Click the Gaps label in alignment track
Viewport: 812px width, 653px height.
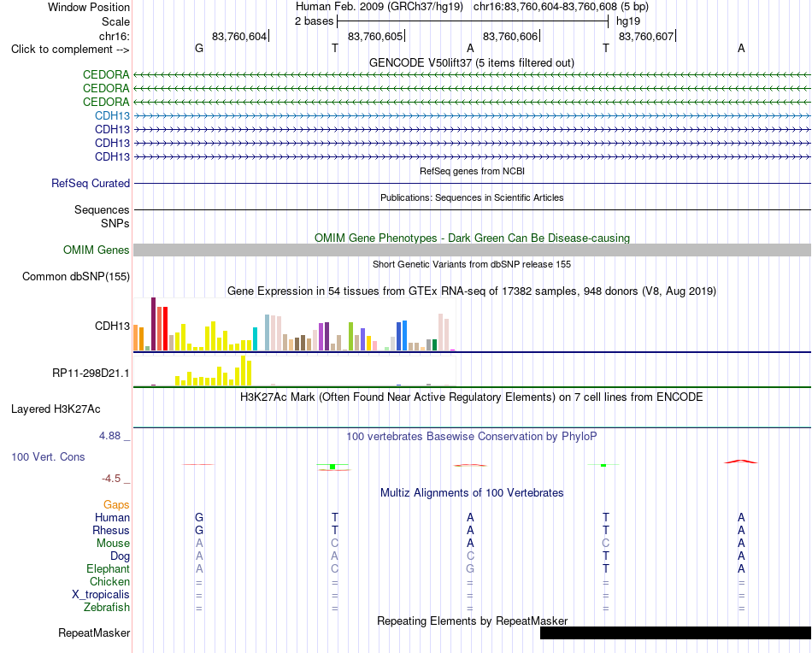(116, 504)
